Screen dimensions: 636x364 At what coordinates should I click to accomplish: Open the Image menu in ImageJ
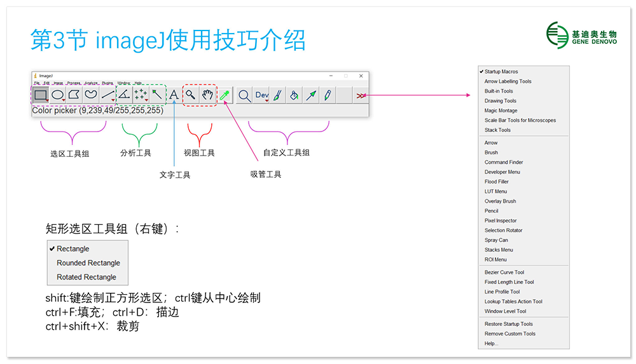click(59, 83)
